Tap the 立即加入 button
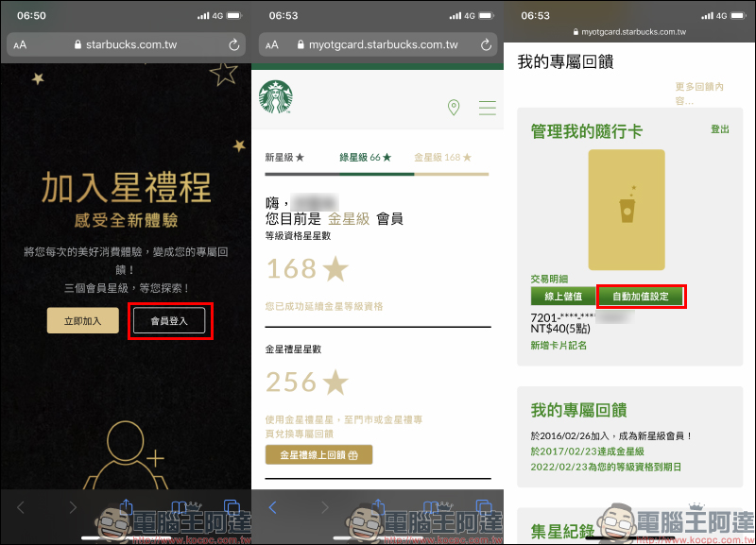 point(82,320)
